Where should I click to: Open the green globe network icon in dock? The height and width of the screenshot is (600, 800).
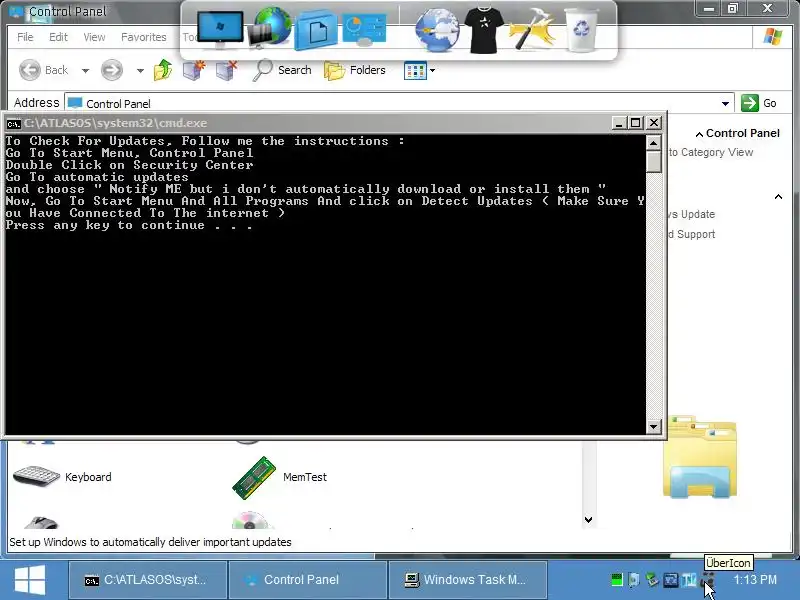(x=270, y=28)
